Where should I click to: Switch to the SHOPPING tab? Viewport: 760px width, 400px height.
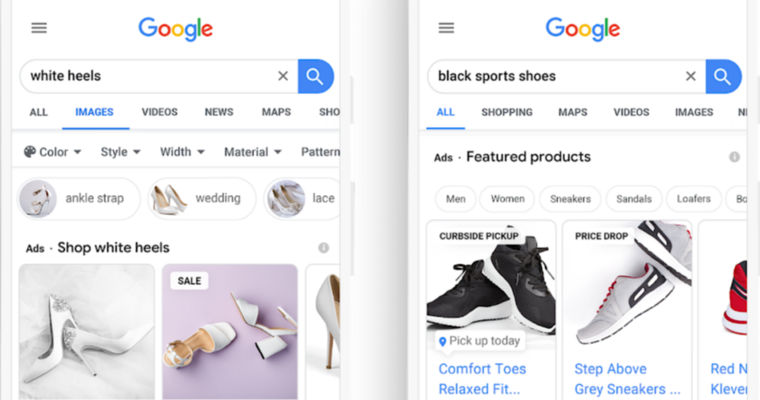[507, 112]
